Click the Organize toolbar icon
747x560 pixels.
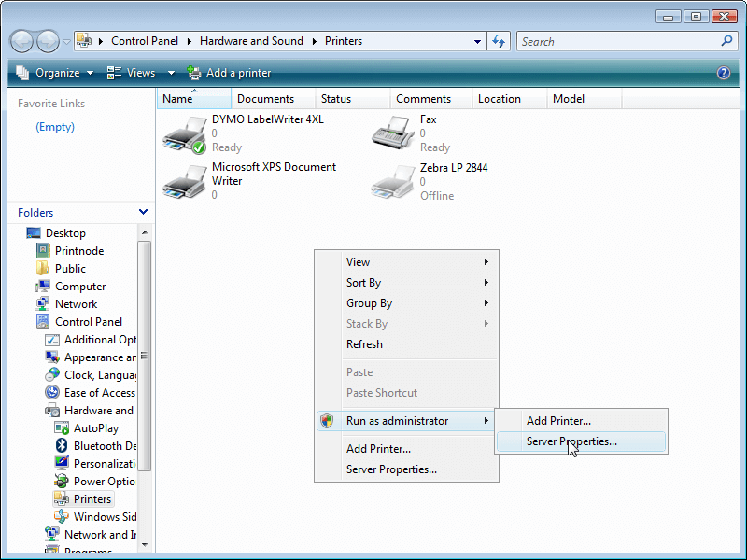point(22,73)
